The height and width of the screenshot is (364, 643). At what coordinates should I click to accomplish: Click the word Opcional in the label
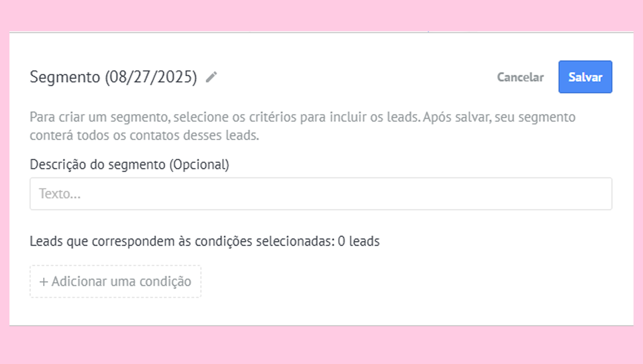(199, 165)
